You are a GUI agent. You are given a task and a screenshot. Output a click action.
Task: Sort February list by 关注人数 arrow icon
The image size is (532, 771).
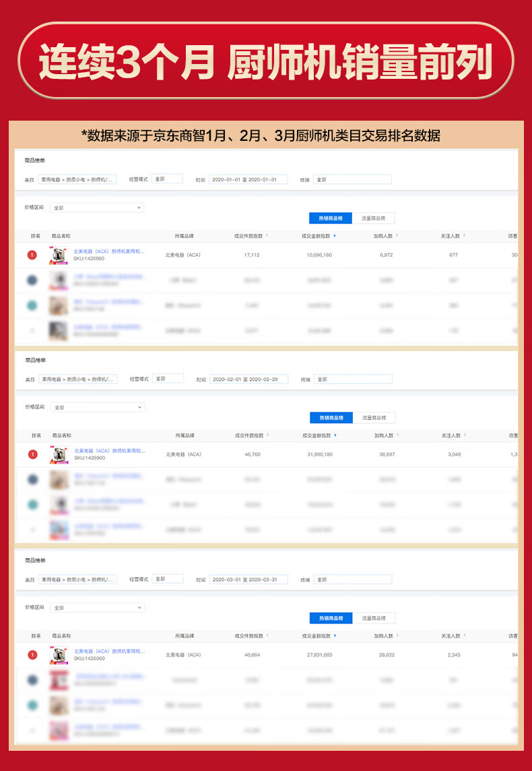point(465,435)
